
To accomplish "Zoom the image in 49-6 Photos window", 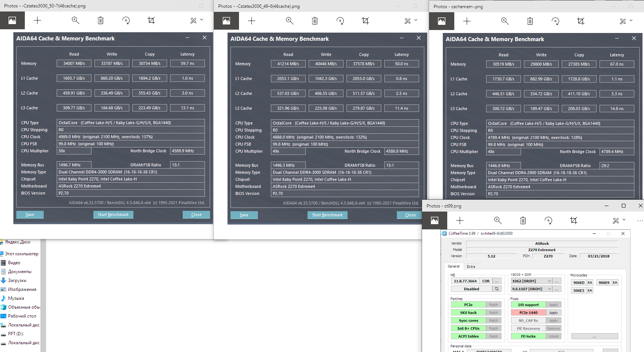I will [290, 21].
